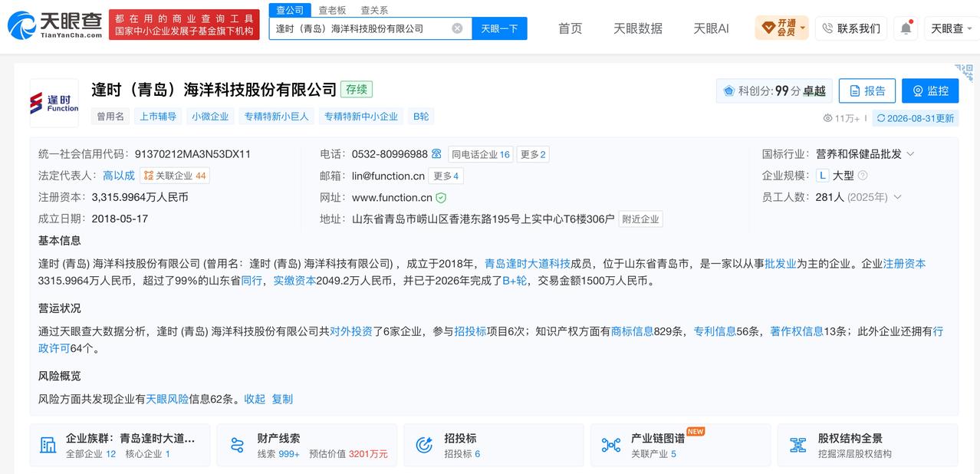
Task: Click the 专利信息 link
Action: point(715,331)
